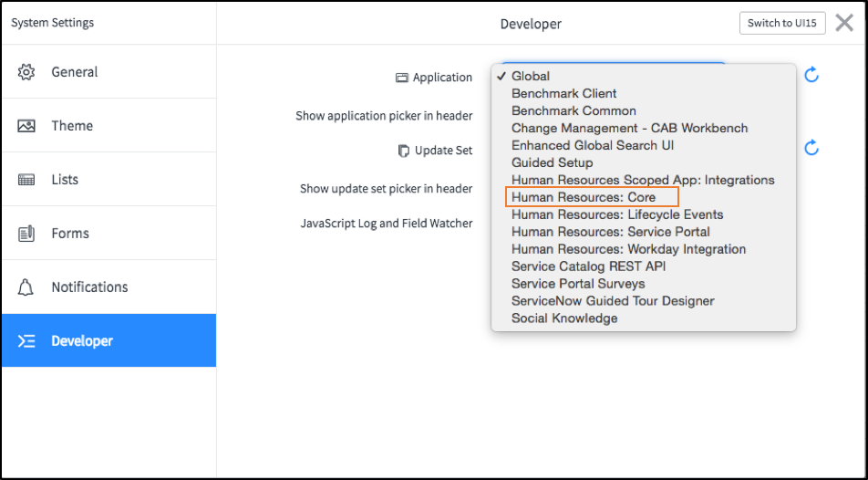This screenshot has width=868, height=480.
Task: Click the Switch to UI15 button
Action: (782, 23)
